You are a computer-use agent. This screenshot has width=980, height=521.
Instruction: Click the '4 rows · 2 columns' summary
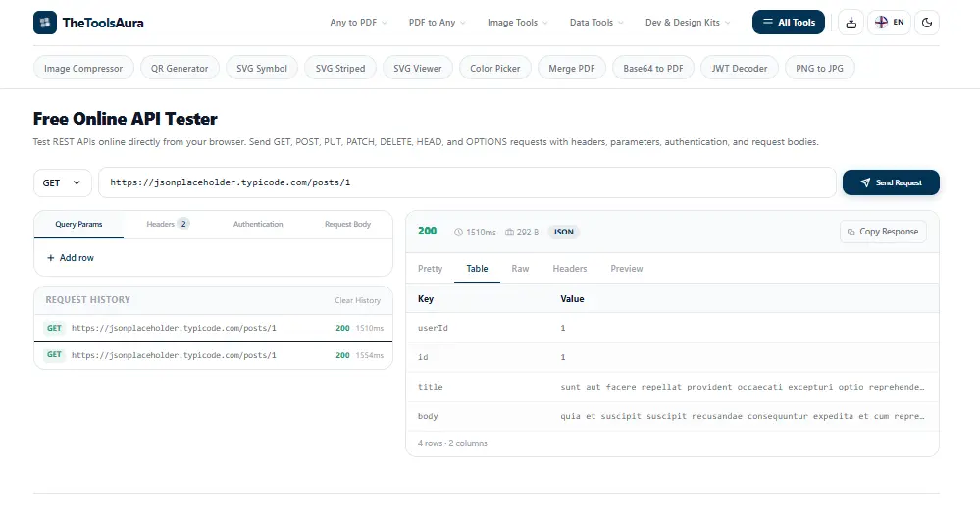click(452, 443)
